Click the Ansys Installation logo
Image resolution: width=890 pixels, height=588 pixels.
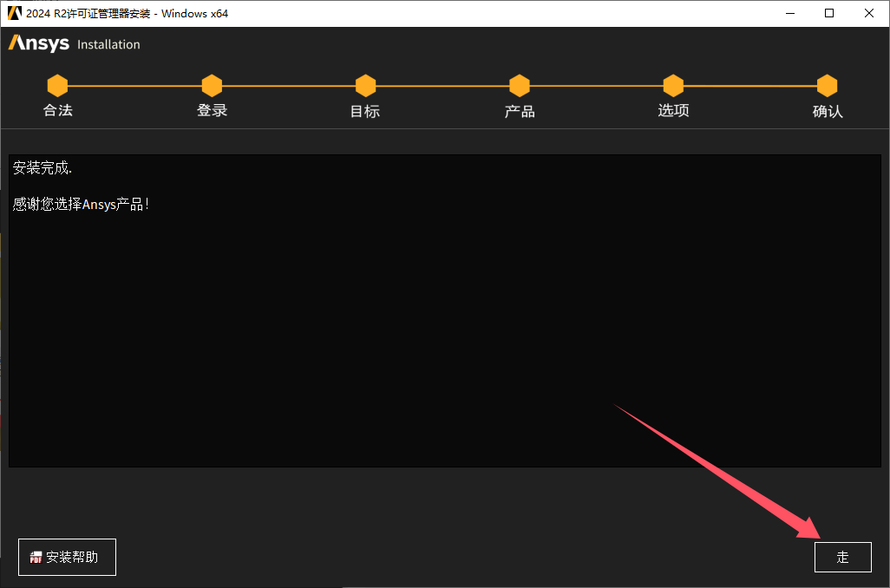pyautogui.click(x=74, y=44)
